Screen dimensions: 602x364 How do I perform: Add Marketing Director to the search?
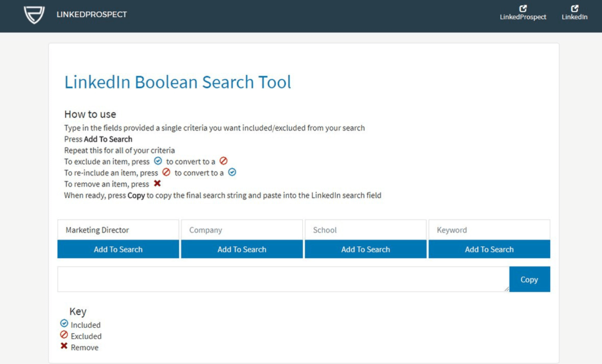118,249
